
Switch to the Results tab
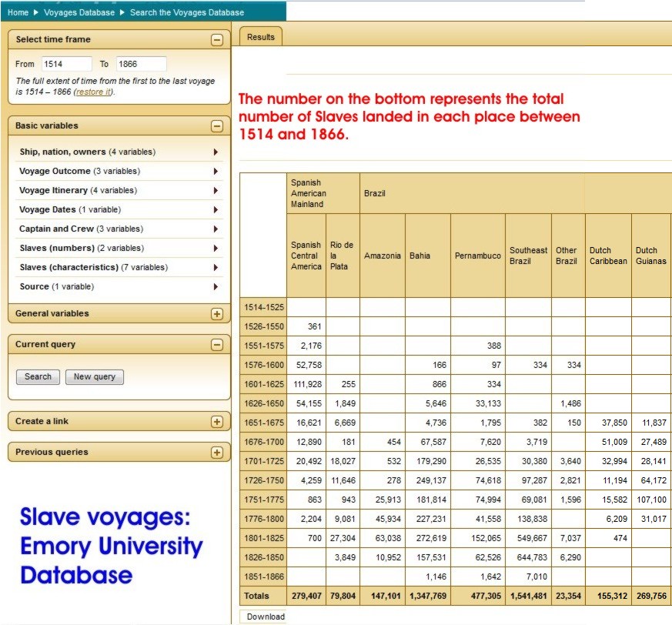[261, 37]
